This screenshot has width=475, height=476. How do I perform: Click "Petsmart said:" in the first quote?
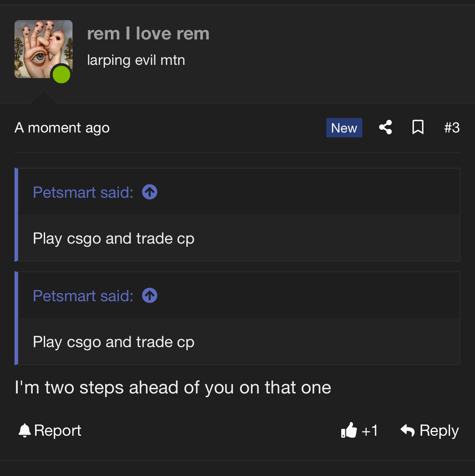pyautogui.click(x=83, y=192)
